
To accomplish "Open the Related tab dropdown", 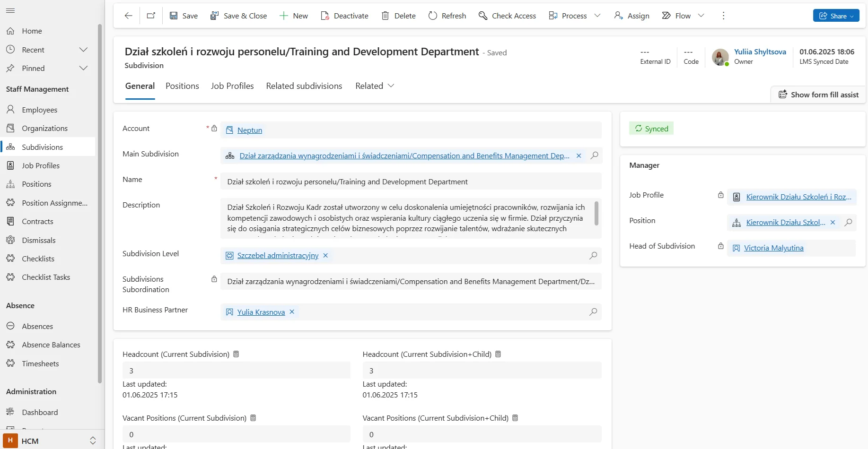I will [375, 86].
